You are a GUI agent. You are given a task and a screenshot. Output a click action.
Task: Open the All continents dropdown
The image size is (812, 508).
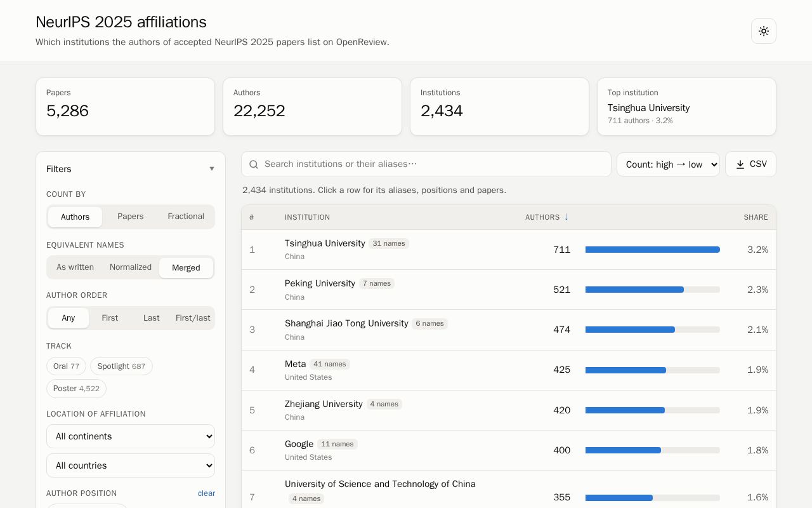pos(131,436)
